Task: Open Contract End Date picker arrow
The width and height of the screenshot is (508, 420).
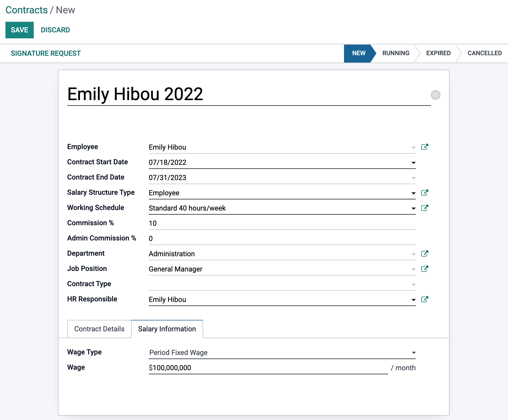Action: pos(413,178)
